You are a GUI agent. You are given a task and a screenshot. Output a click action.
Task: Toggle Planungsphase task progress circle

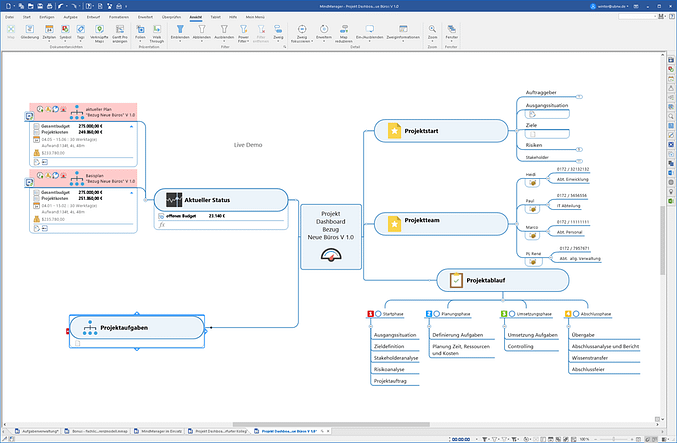point(437,314)
